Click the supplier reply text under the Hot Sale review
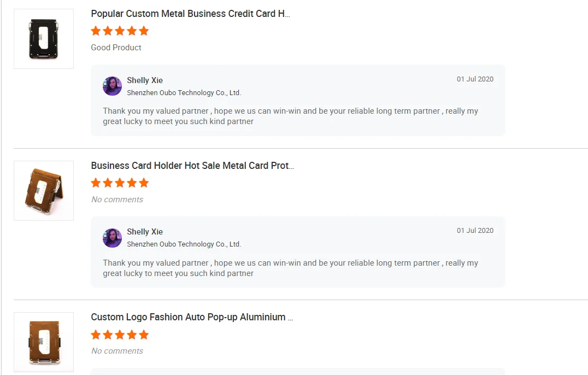Viewport: 588px width, 375px height. pos(290,268)
